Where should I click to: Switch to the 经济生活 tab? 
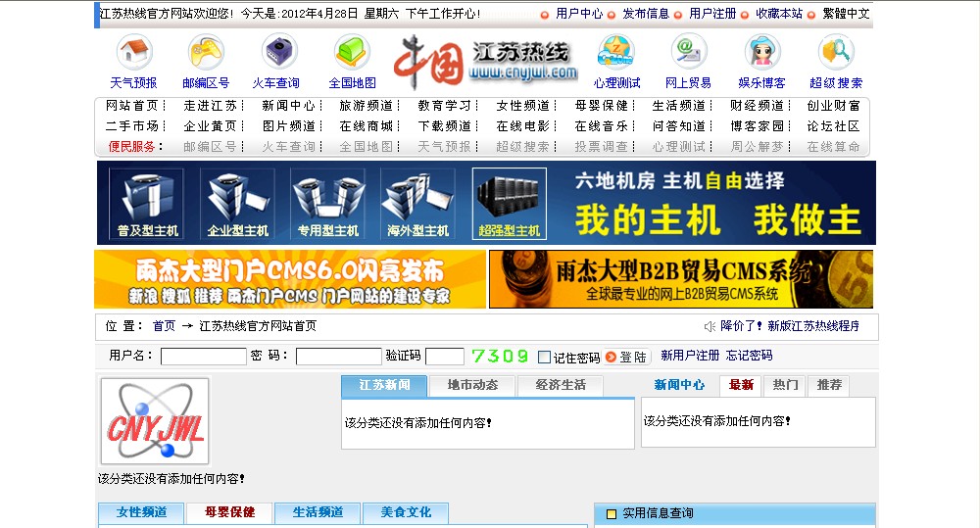coord(561,386)
